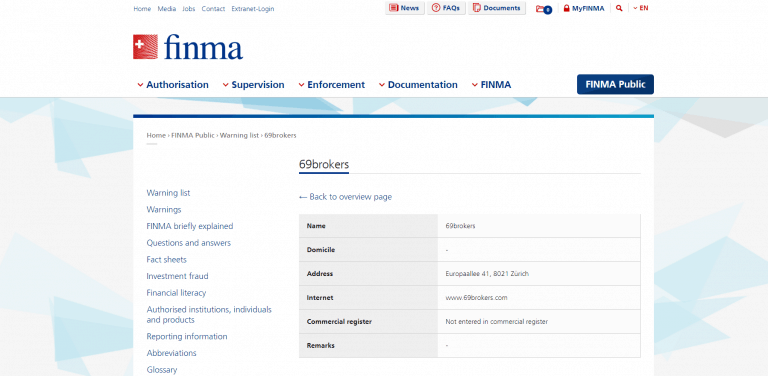Click the Remarks label
The height and width of the screenshot is (376, 768).
320,345
